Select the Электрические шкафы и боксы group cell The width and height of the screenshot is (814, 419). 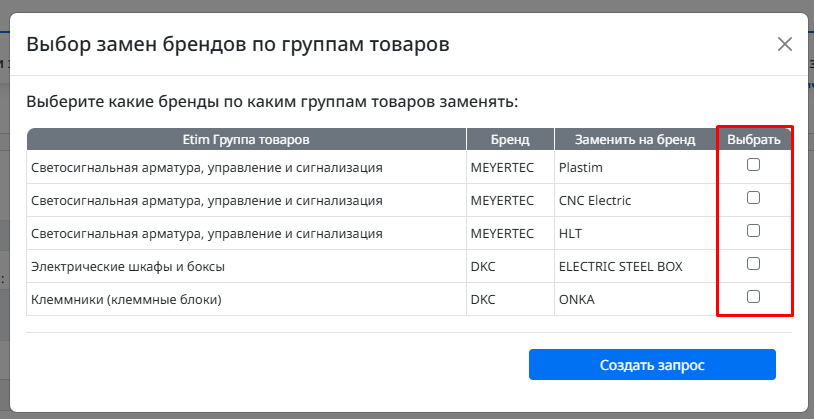point(247,266)
